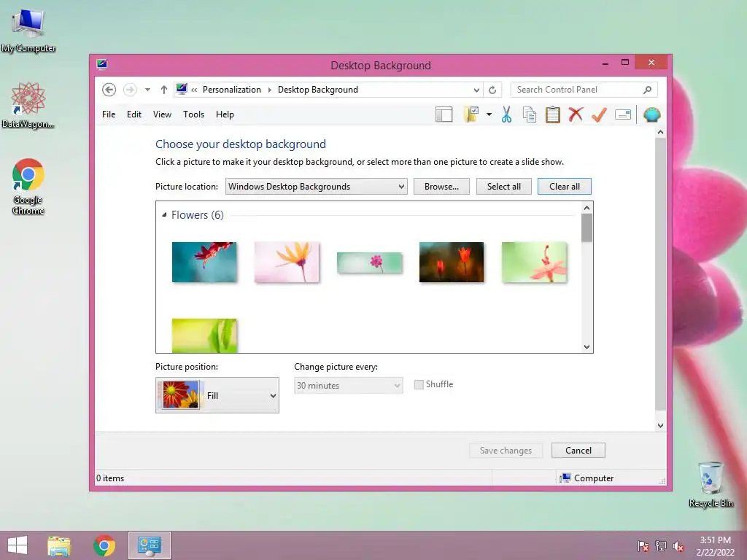Image resolution: width=747 pixels, height=560 pixels.
Task: Click the clipboard Paste icon
Action: click(553, 114)
